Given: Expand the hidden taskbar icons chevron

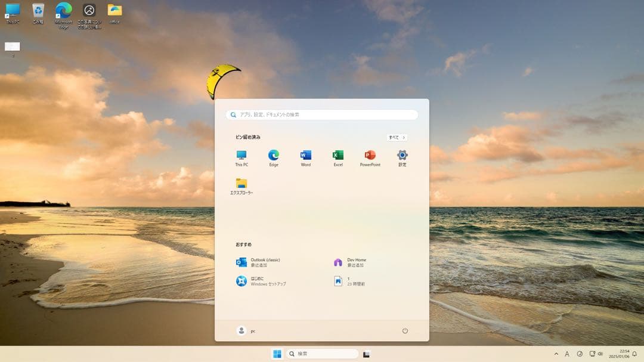Looking at the screenshot, I should point(556,354).
